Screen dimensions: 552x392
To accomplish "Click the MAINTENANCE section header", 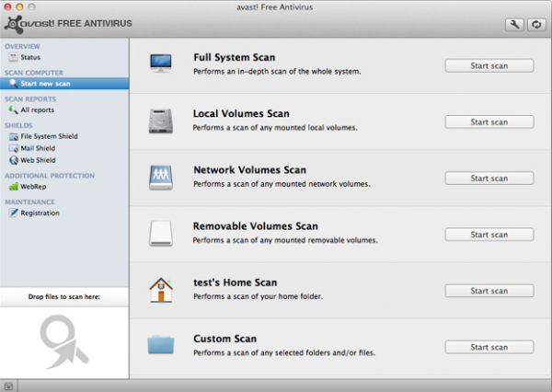I will click(30, 202).
